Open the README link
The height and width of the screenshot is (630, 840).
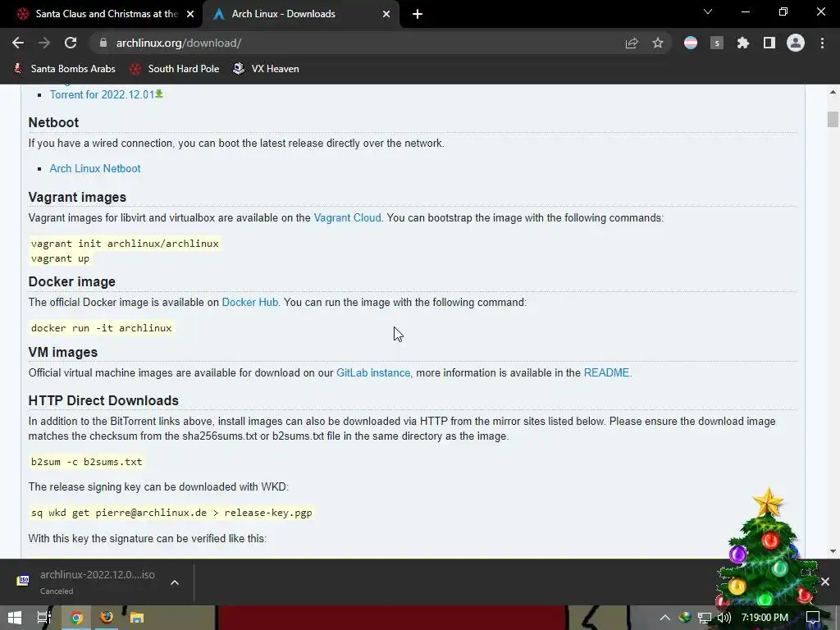[x=606, y=373]
